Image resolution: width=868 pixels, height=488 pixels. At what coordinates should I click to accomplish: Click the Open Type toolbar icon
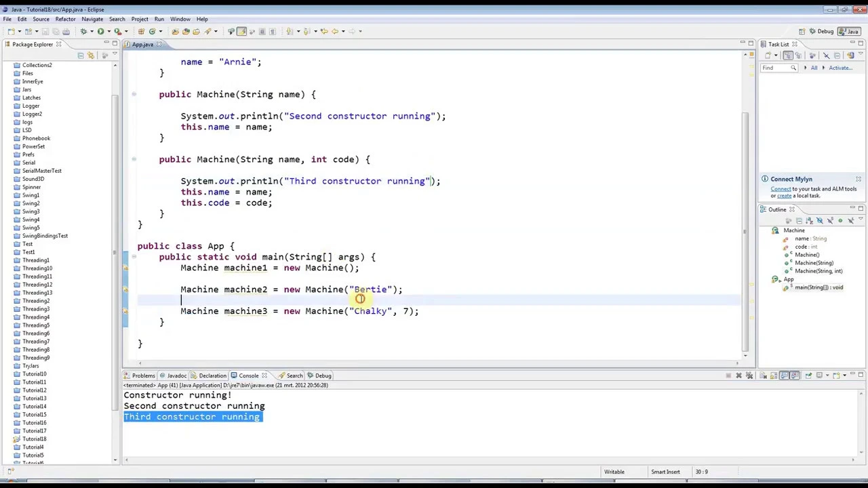(175, 31)
